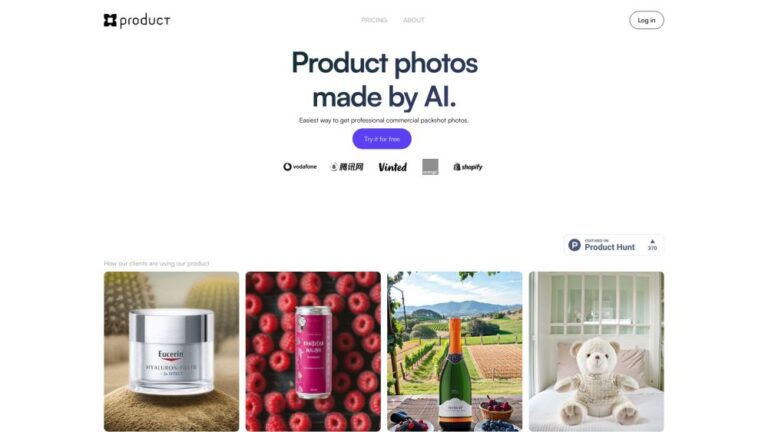The width and height of the screenshot is (768, 432).
Task: Click the Log in button
Action: [646, 20]
